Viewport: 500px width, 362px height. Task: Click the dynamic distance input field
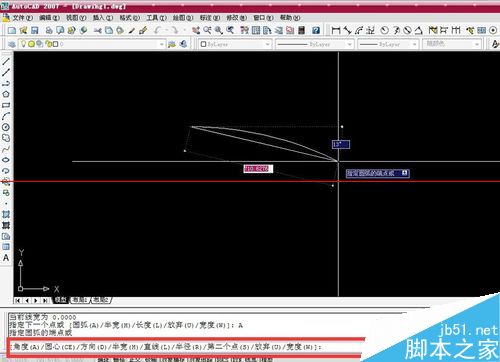pos(258,169)
